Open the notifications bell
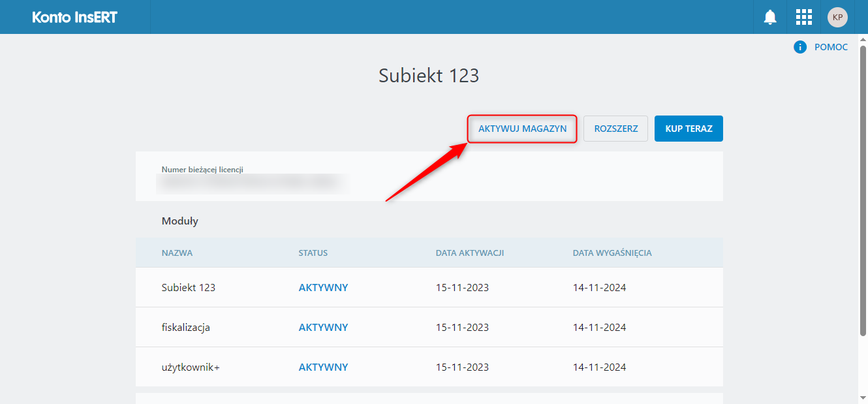Viewport: 868px width, 404px height. click(771, 17)
